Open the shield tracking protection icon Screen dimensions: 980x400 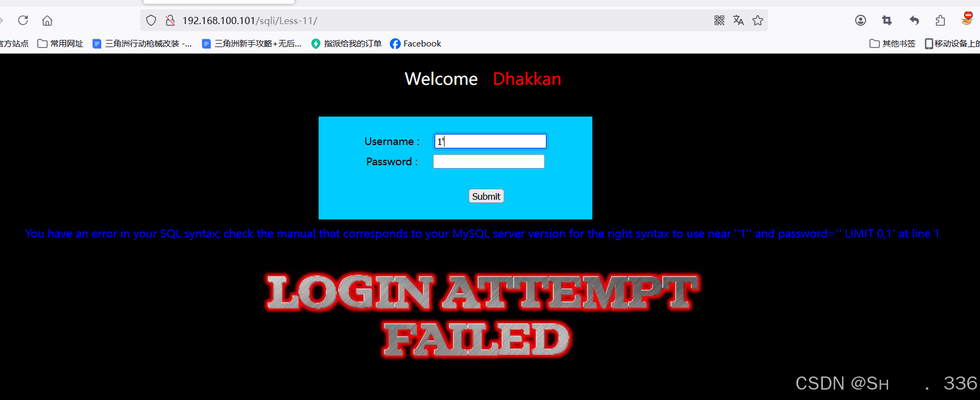pos(151,20)
